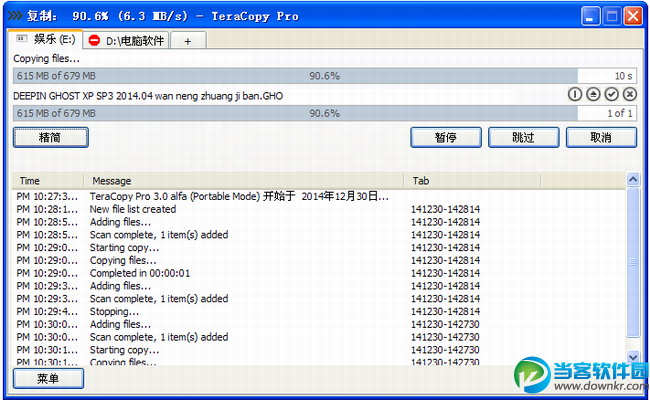Select the 'Starting copy...' row at PM 10:30:1
Viewport: 650px width, 400px height.
point(319,350)
